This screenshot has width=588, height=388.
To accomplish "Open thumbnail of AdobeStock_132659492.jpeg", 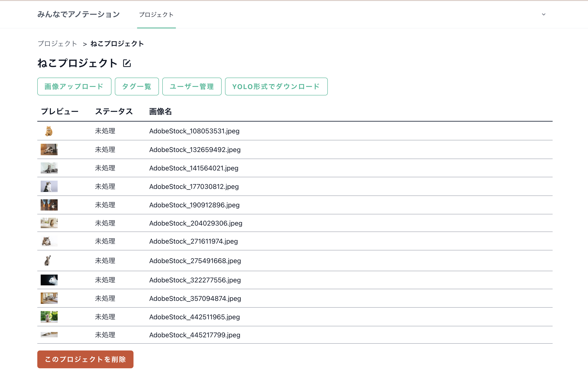I will pos(49,149).
